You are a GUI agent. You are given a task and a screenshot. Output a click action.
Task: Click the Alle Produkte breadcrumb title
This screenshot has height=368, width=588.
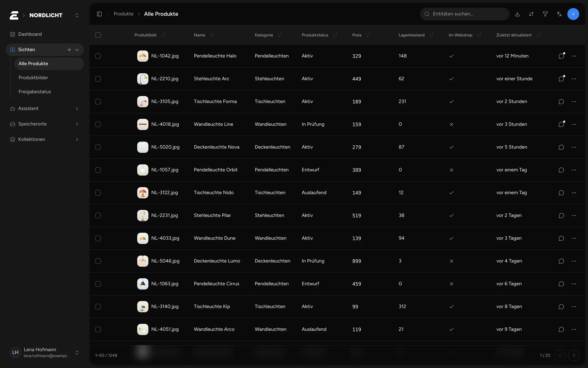[x=161, y=14]
